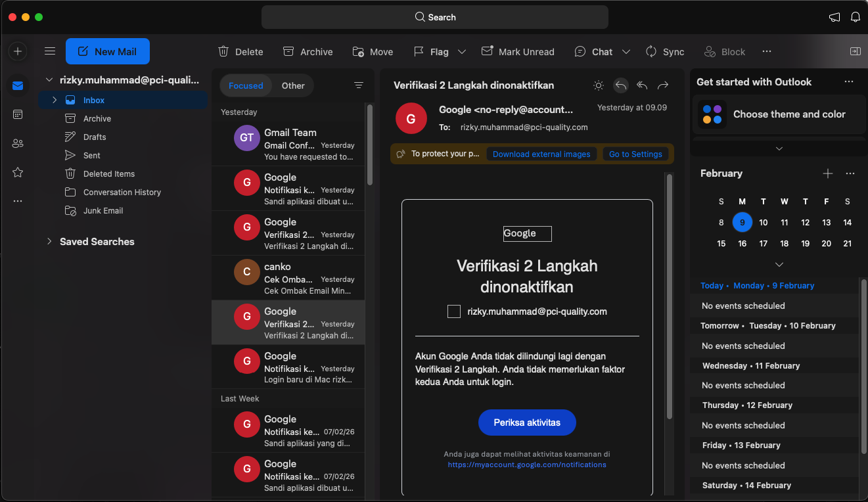Sync the mailbox

click(665, 51)
